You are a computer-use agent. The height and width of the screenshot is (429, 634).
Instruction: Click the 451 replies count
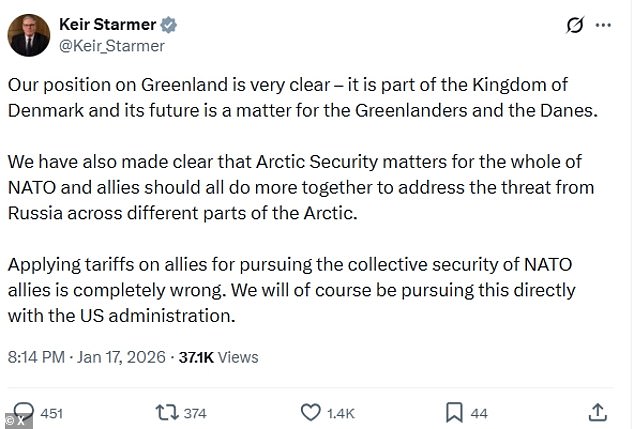click(x=51, y=412)
